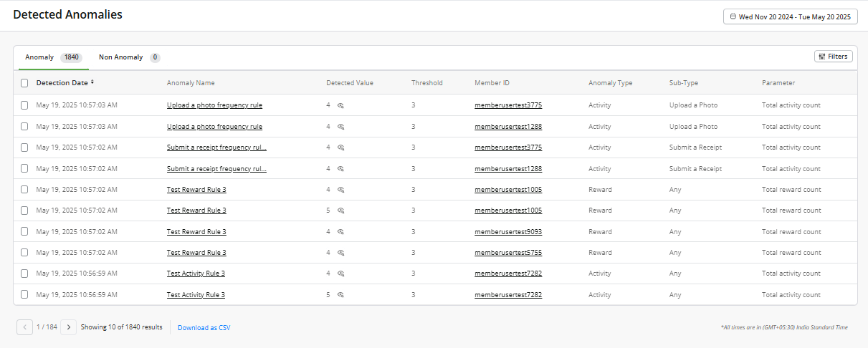
Task: Click the 1840 count badge on Anomaly tab
Action: (x=71, y=57)
